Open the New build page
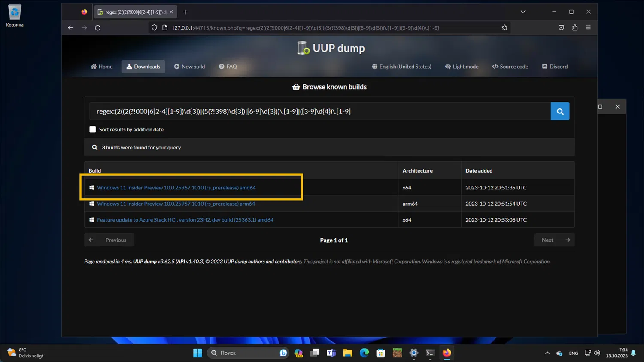Image resolution: width=644 pixels, height=362 pixels. pos(189,67)
